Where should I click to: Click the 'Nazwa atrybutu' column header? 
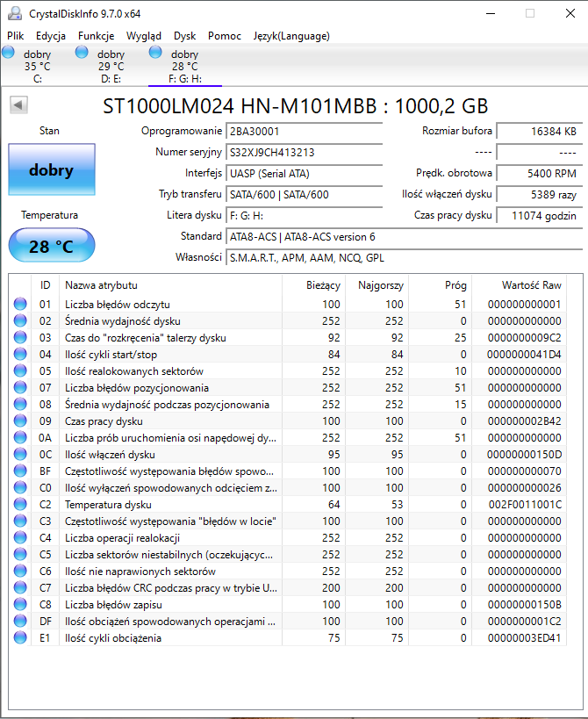101,285
